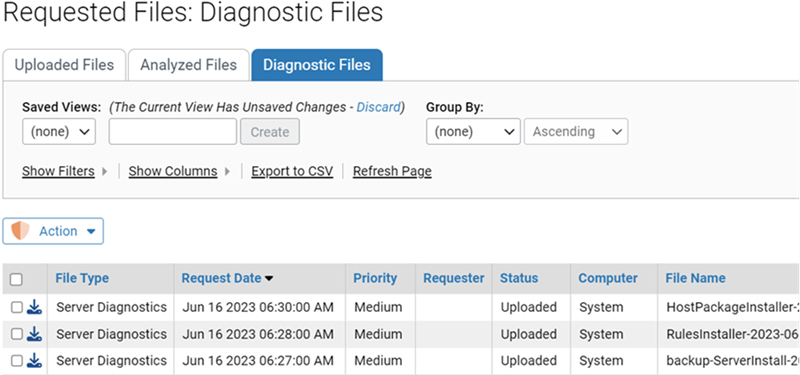Click Uploaded status in HostPackageInstaller row
This screenshot has width=800, height=375.
point(529,307)
